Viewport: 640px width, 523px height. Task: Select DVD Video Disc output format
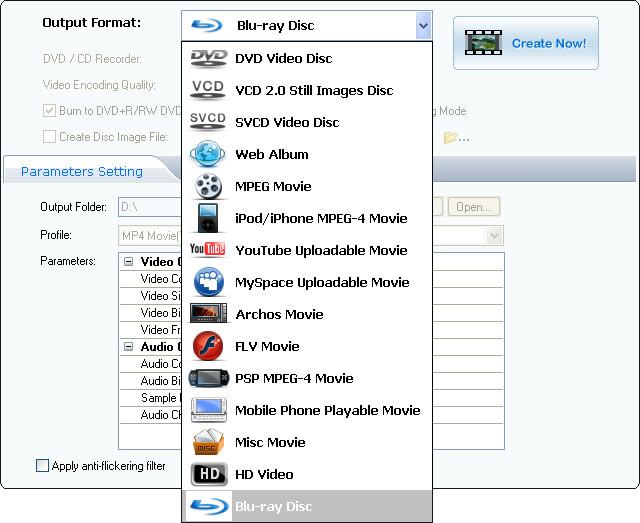point(307,58)
